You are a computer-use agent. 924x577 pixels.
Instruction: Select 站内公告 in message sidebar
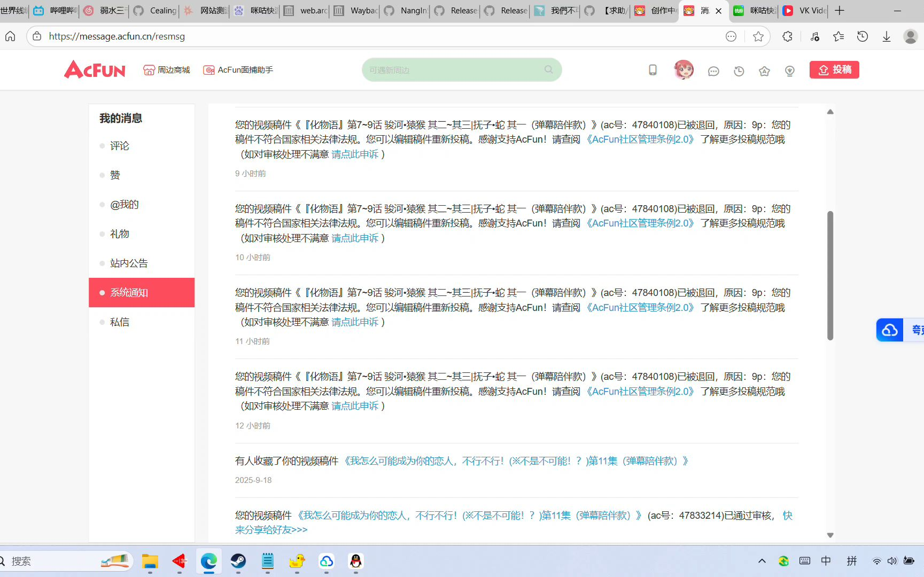click(x=142, y=263)
